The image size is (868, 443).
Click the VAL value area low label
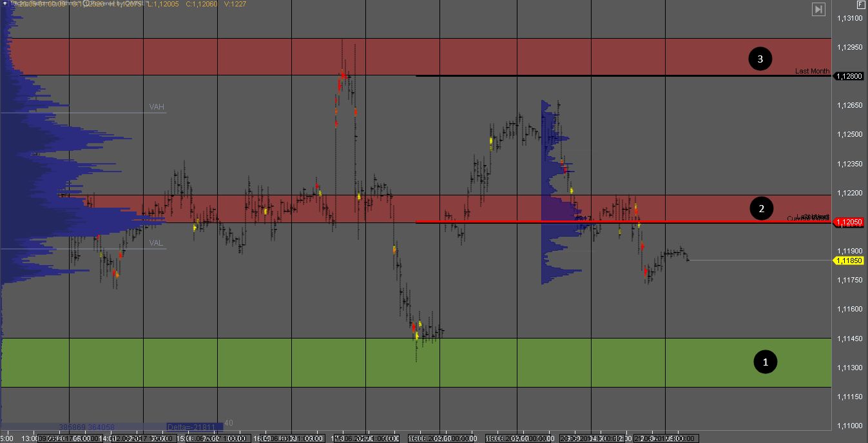coord(156,243)
